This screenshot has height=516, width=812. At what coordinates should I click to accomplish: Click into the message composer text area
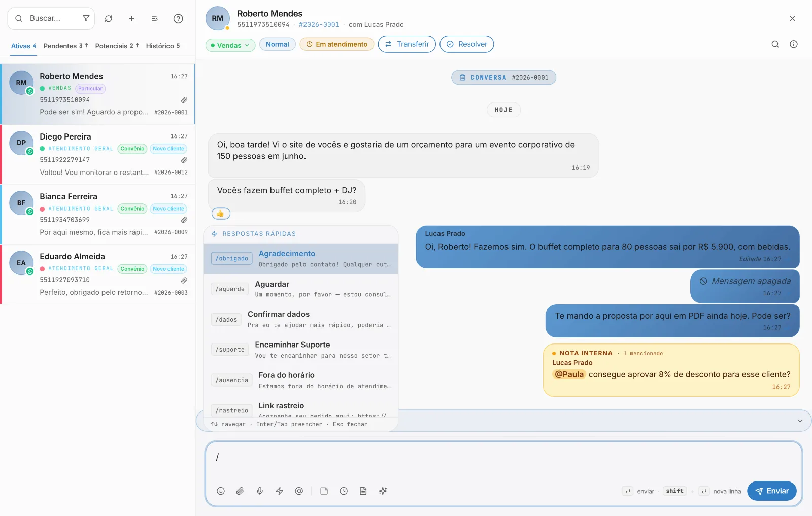coord(503,462)
